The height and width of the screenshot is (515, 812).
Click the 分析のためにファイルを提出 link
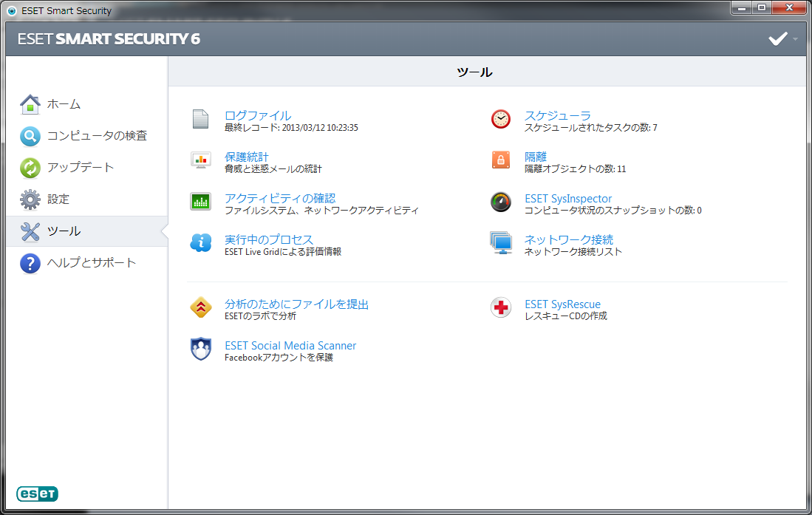pyautogui.click(x=297, y=304)
